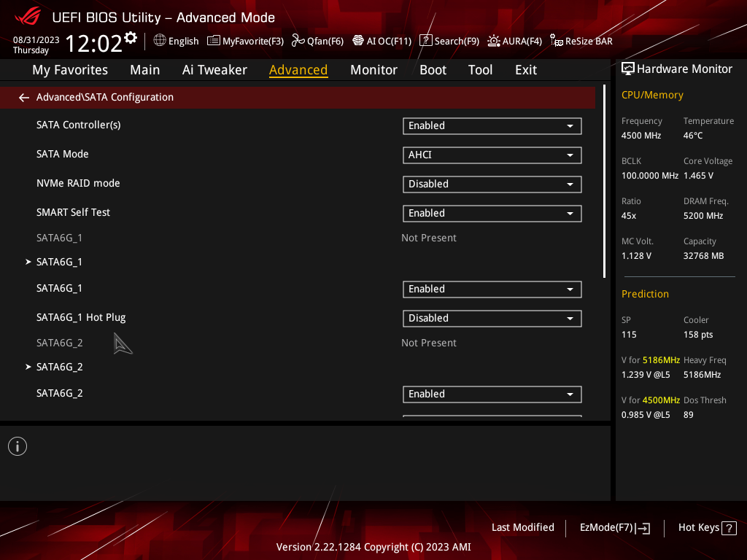Viewport: 747px width, 560px height.
Task: Open the settings gear next to the clock
Action: click(131, 38)
